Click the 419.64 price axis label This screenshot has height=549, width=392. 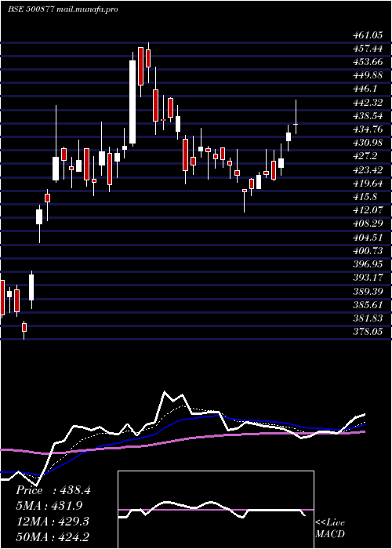[368, 183]
